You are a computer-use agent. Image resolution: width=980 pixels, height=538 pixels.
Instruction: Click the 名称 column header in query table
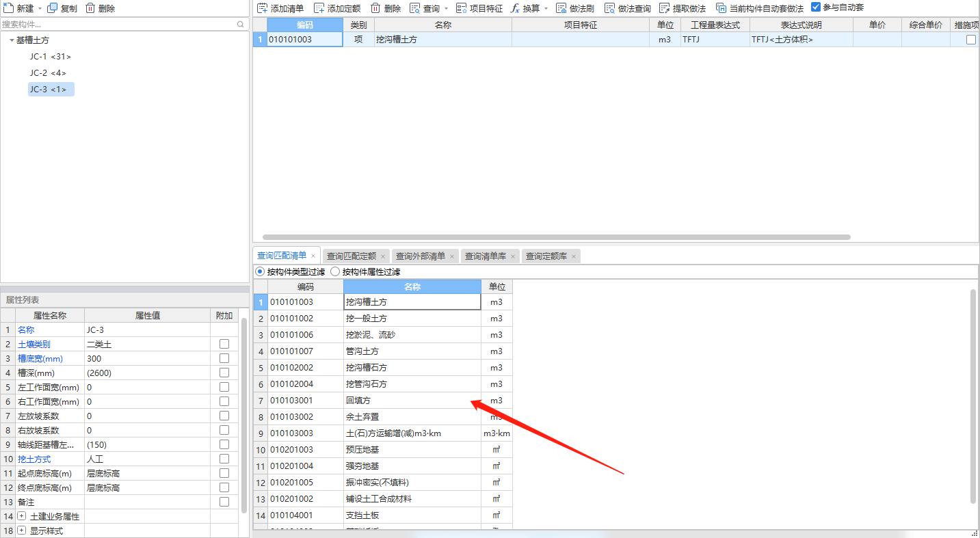coord(412,287)
